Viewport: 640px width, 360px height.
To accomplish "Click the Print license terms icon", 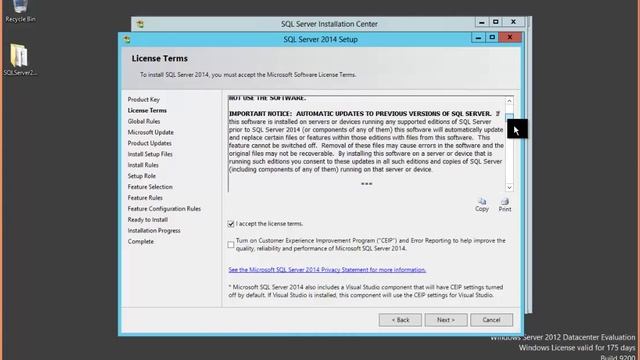I will [x=505, y=204].
